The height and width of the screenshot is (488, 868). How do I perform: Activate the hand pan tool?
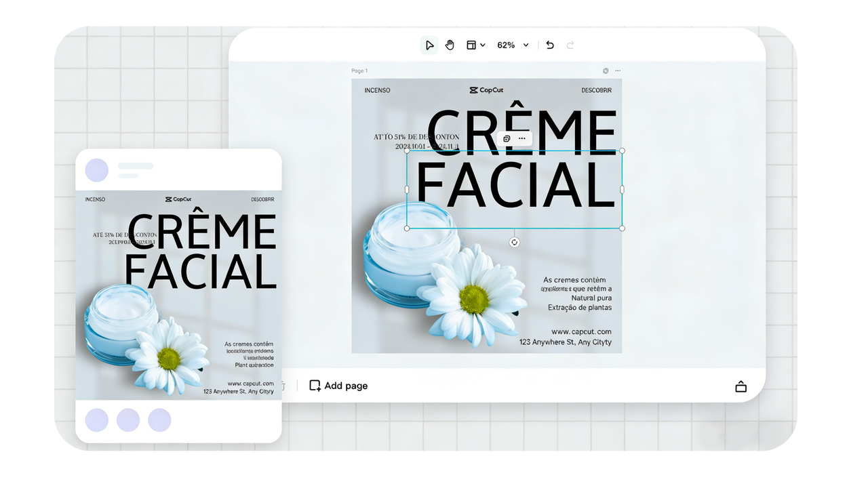click(450, 45)
